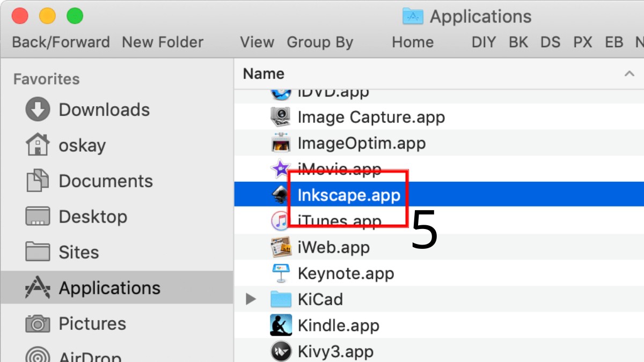Click the Kivy3 app icon
This screenshot has width=644, height=362.
281,351
